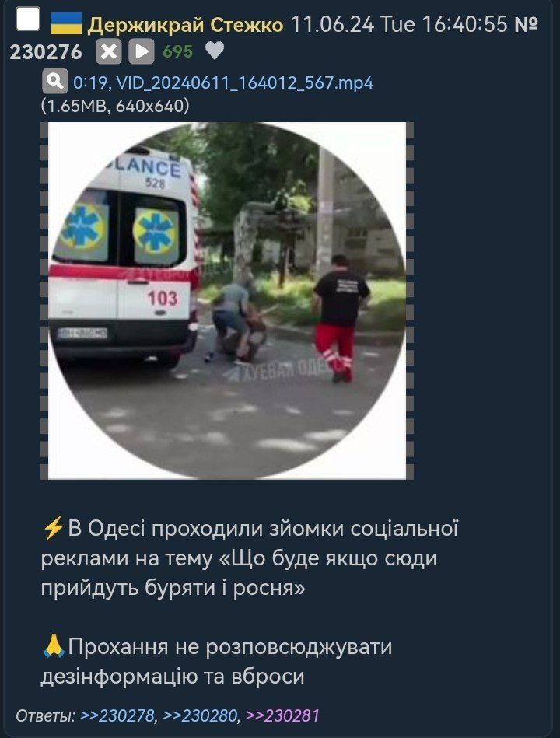Click the Ukrainian flag icon
The width and height of the screenshot is (560, 738).
point(66,23)
